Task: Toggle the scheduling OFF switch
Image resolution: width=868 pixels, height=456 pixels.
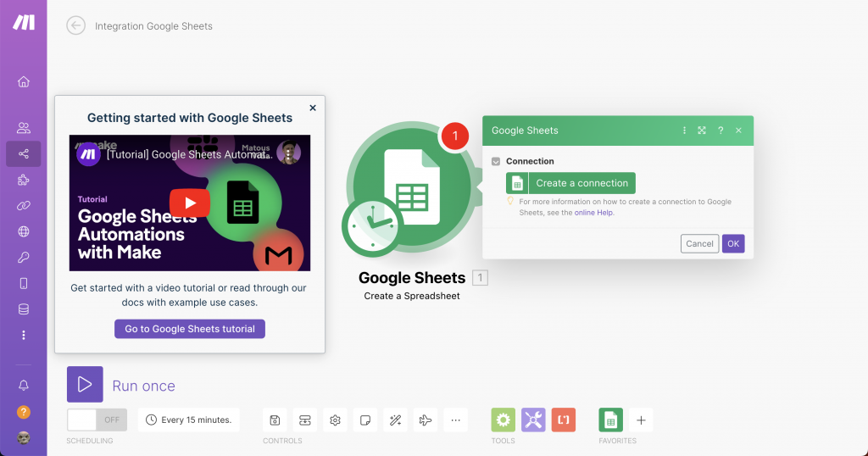Action: [97, 420]
